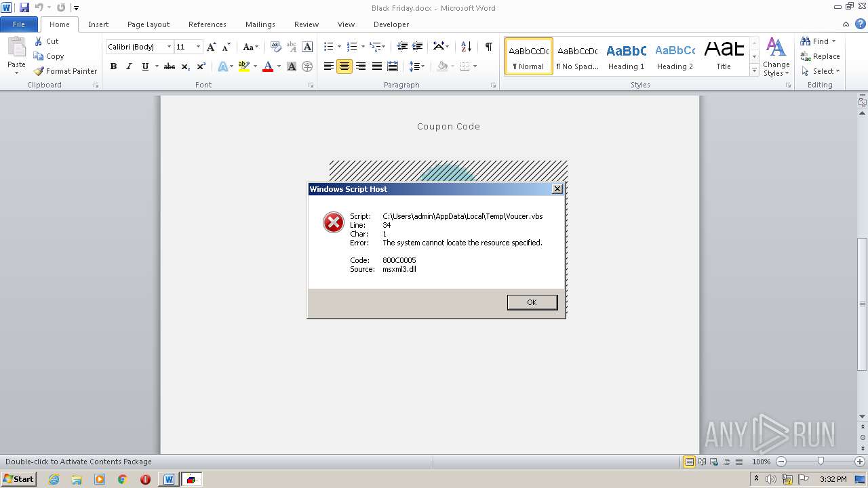Switch to the Mailings tab
This screenshot has height=488, width=868.
(x=260, y=24)
